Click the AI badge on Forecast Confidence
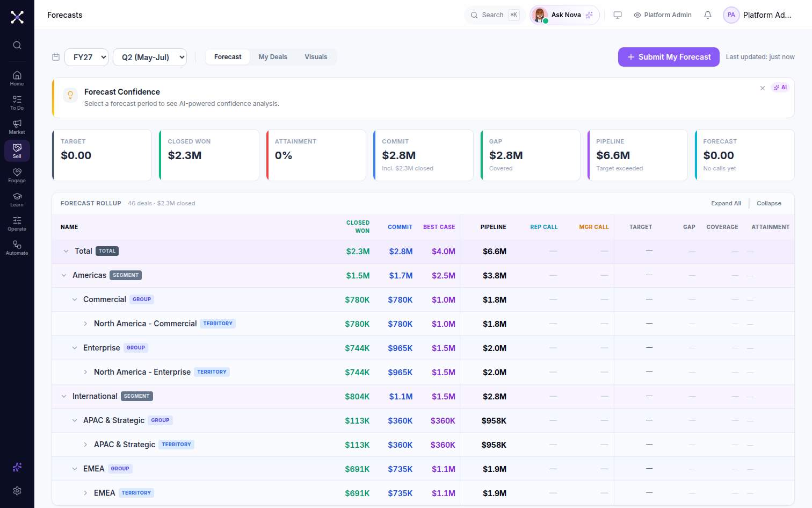 780,87
